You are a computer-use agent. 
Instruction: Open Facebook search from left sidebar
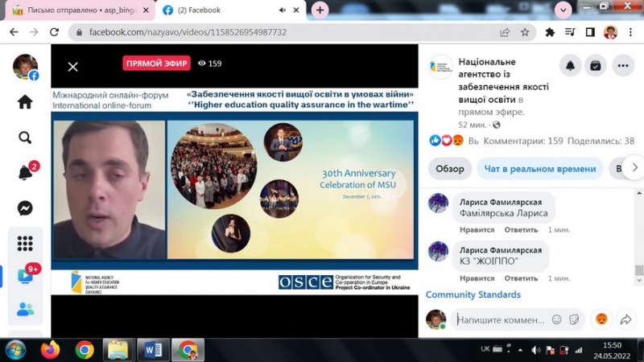pyautogui.click(x=25, y=138)
